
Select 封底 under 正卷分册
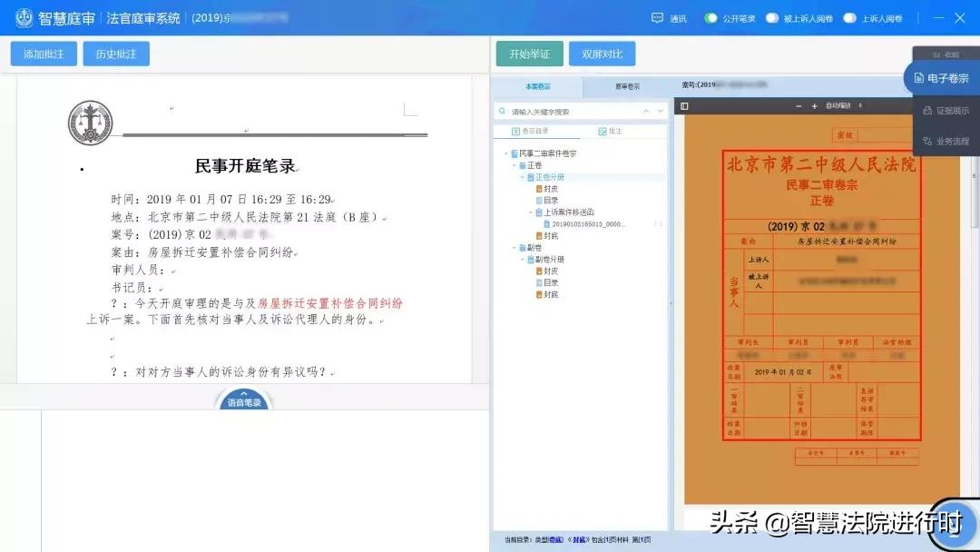[x=551, y=236]
